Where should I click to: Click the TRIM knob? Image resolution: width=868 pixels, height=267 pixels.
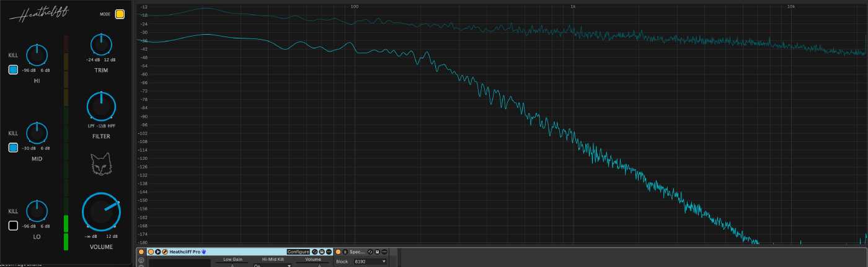(x=100, y=45)
